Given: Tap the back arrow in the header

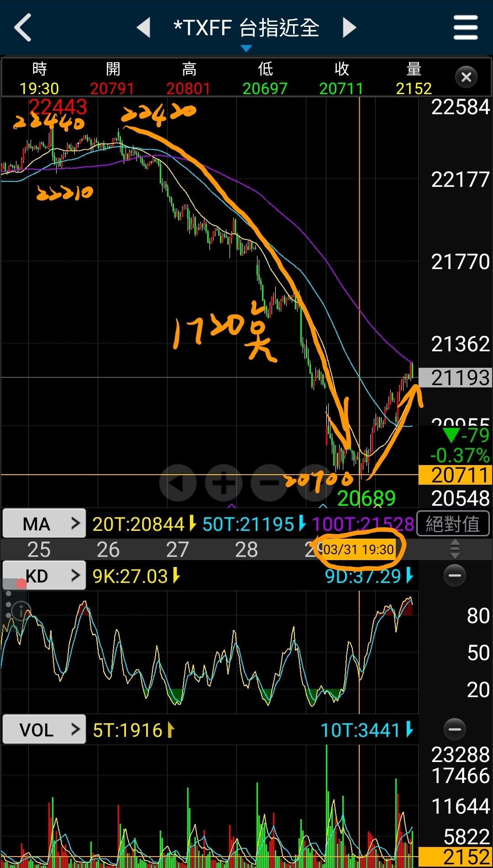Looking at the screenshot, I should [23, 27].
